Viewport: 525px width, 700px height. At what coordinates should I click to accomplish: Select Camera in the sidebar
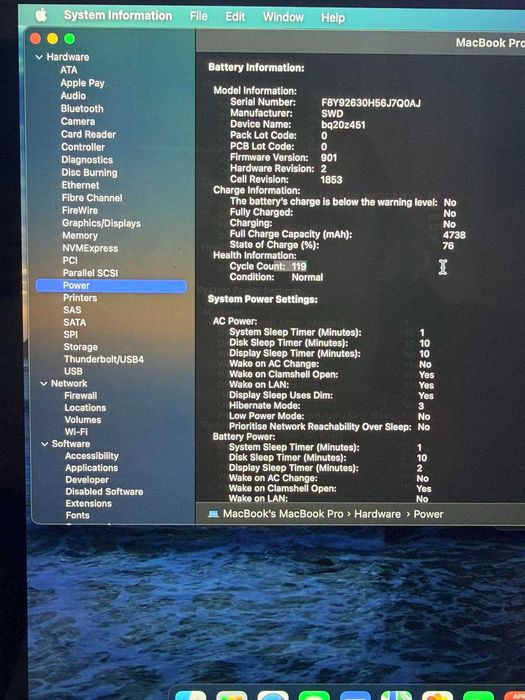pos(78,121)
